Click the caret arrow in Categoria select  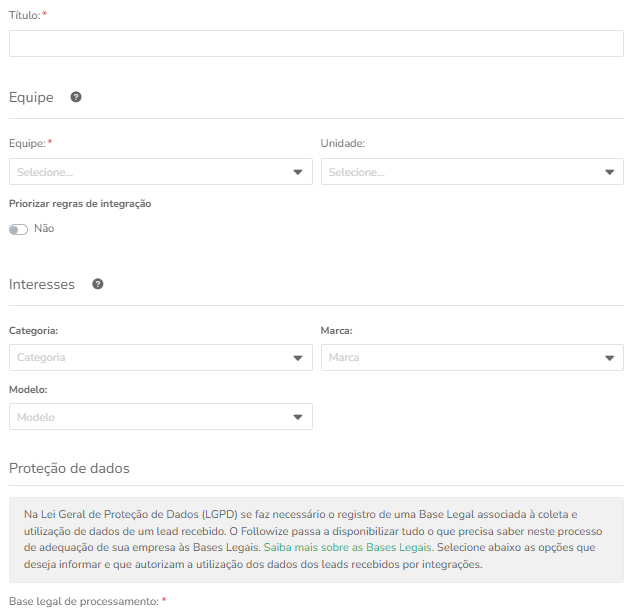pyautogui.click(x=298, y=358)
